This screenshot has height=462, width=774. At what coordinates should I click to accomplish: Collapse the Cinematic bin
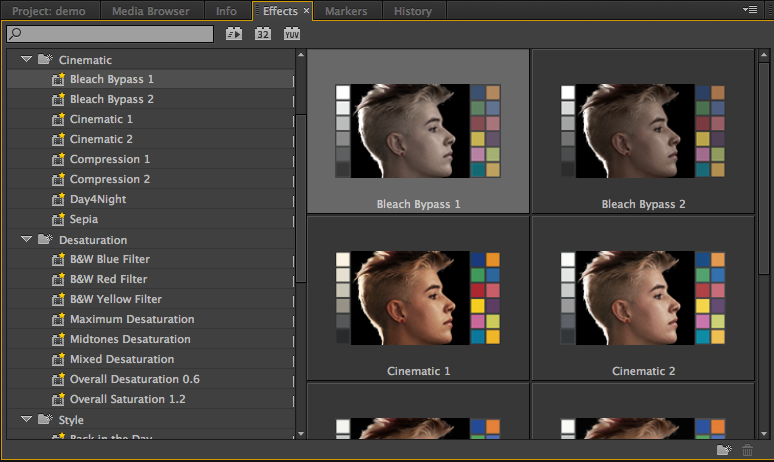[x=27, y=60]
